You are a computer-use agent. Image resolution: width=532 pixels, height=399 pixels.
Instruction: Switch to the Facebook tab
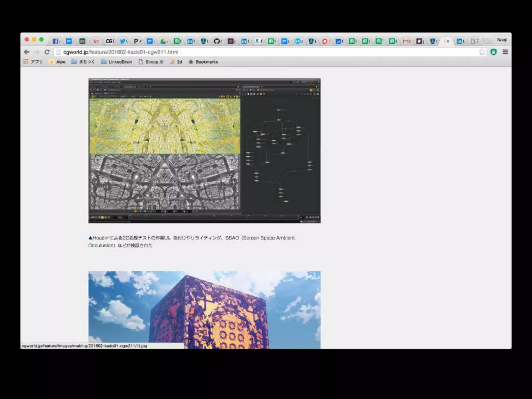click(x=56, y=41)
